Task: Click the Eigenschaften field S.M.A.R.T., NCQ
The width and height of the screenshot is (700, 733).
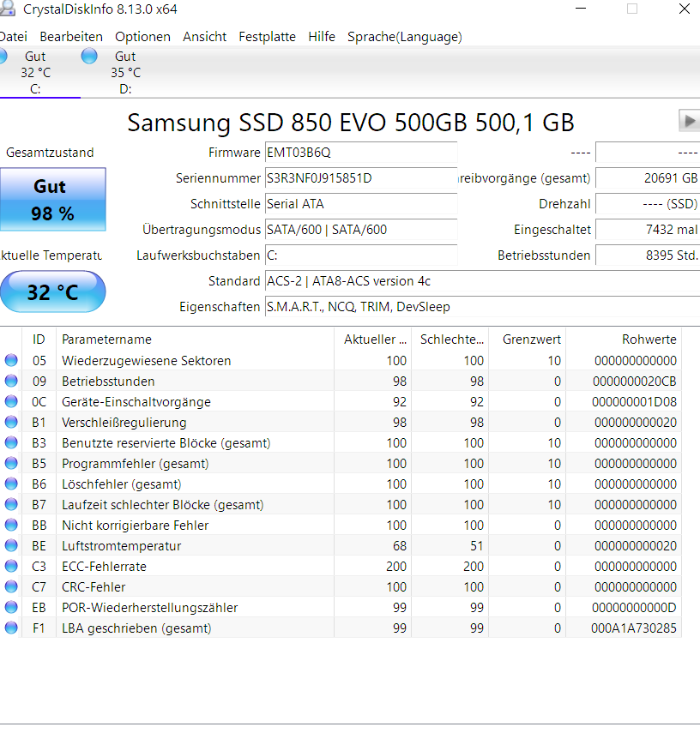Action: 482,307
